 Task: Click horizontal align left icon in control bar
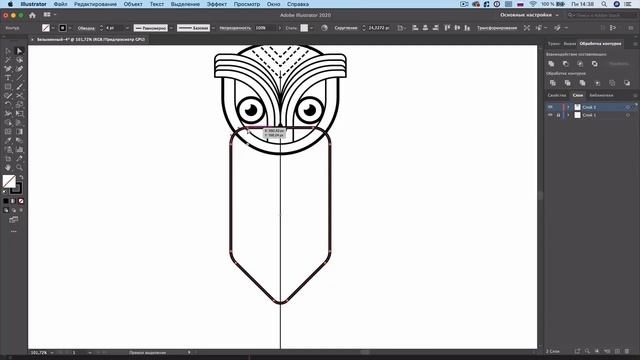(x=415, y=28)
